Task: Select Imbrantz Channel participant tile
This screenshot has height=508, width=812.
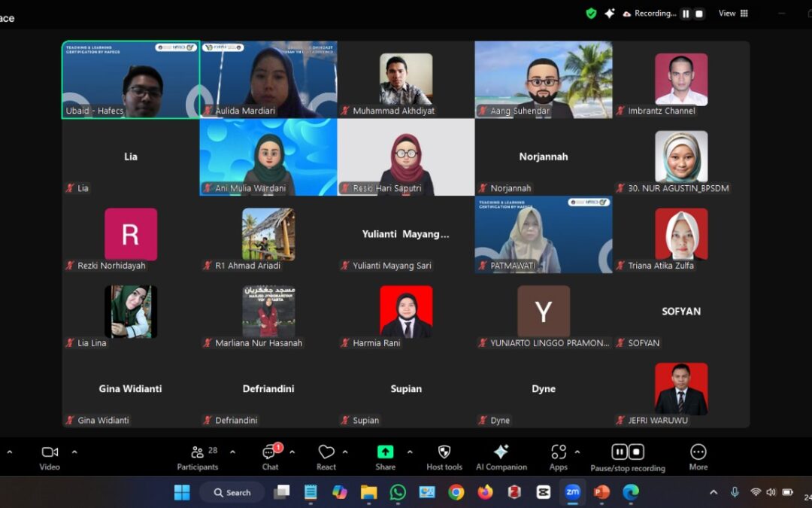Action: (681, 80)
